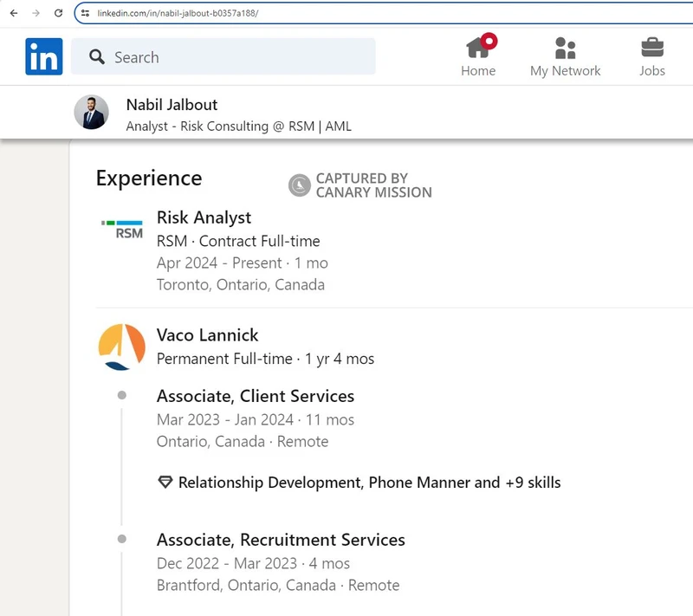Click the browser forward arrow

36,13
